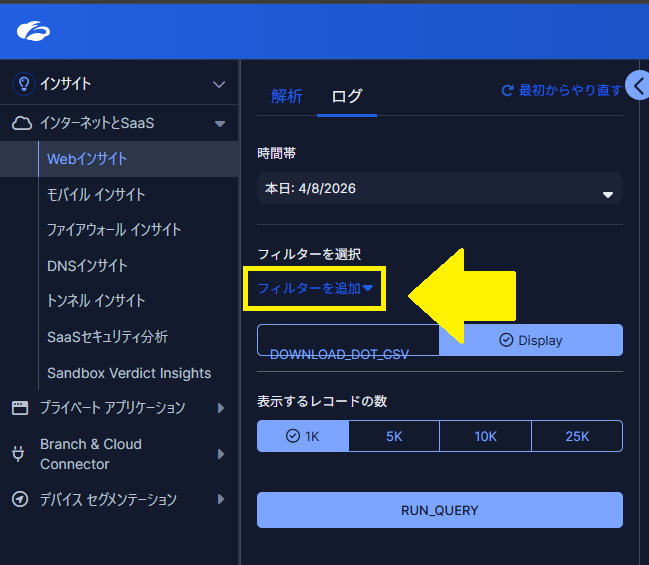This screenshot has height=565, width=649.
Task: Collapse the インターネットとSaaS section arrow
Action: pos(220,124)
